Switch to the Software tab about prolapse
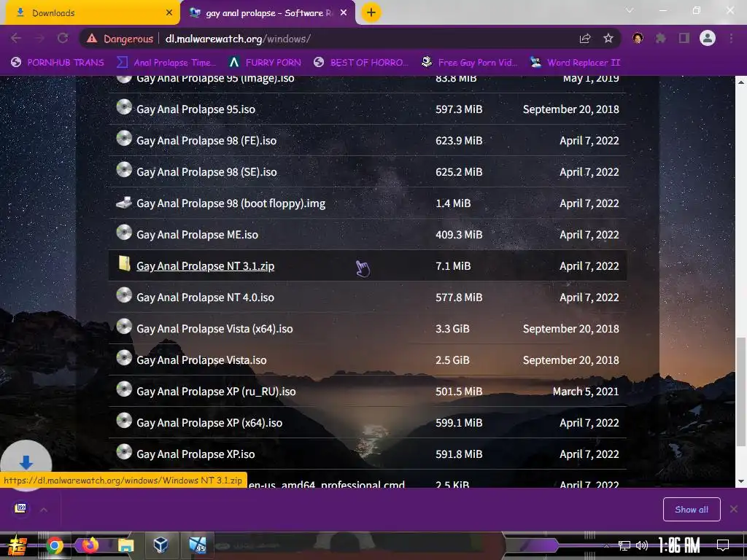 click(267, 13)
